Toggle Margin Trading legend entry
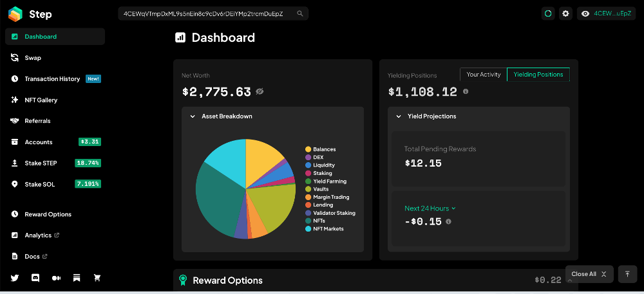This screenshot has width=644, height=294. pyautogui.click(x=327, y=197)
